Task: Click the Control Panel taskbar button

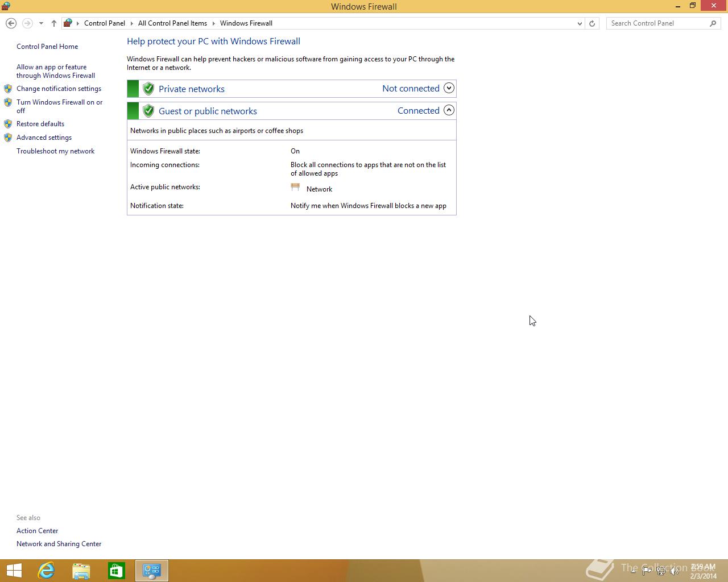Action: click(152, 571)
